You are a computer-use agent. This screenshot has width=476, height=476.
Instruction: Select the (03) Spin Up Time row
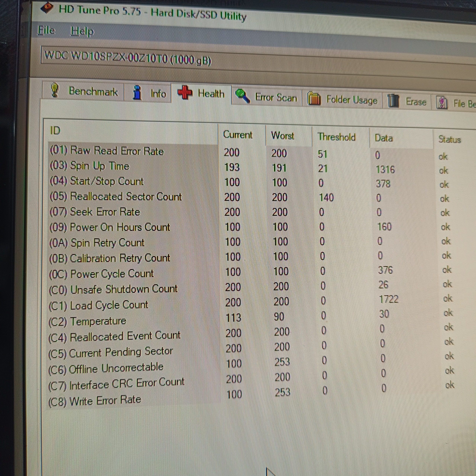pos(249,168)
